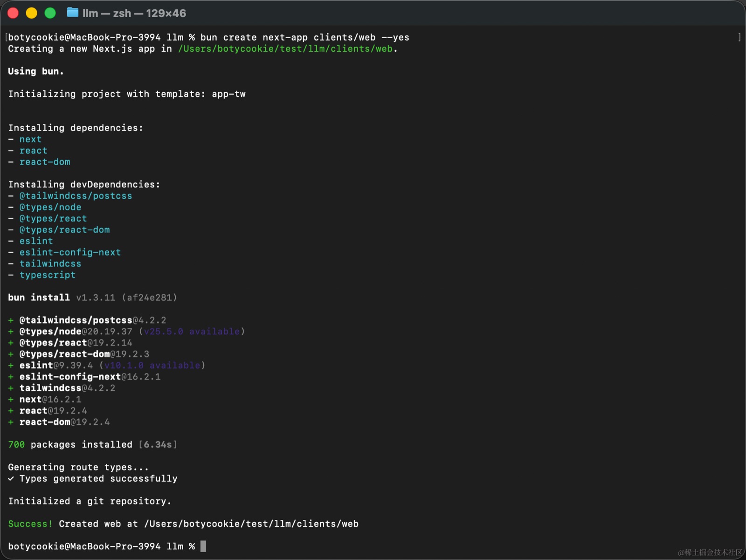Click the 'bun install' text
Image resolution: width=746 pixels, height=560 pixels.
(x=39, y=297)
